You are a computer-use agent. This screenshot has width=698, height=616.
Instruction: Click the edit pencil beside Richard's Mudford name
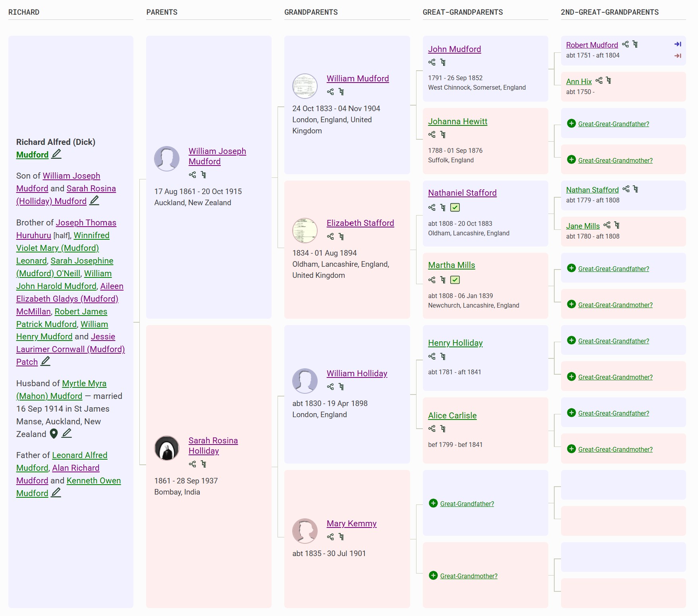point(57,154)
